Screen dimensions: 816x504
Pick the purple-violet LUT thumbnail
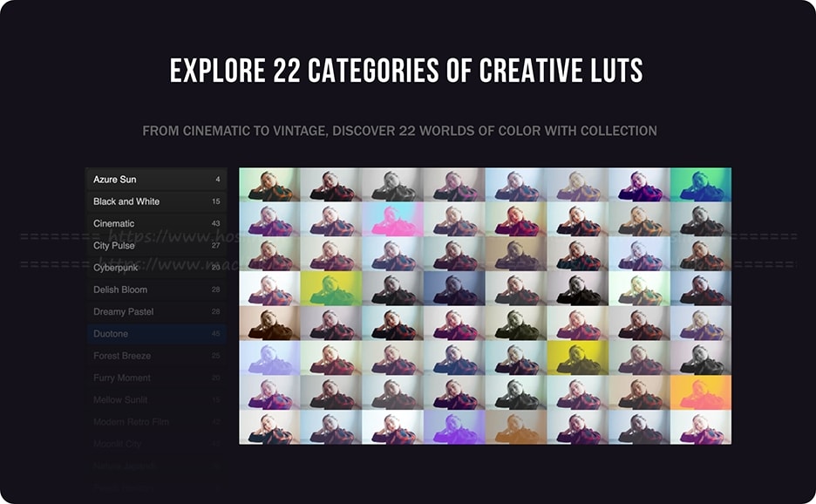[x=454, y=427]
